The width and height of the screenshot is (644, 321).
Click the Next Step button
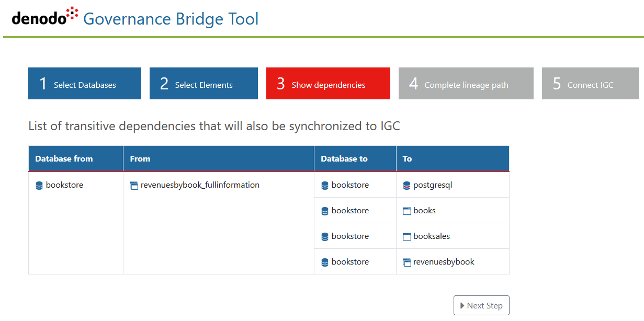(x=481, y=305)
